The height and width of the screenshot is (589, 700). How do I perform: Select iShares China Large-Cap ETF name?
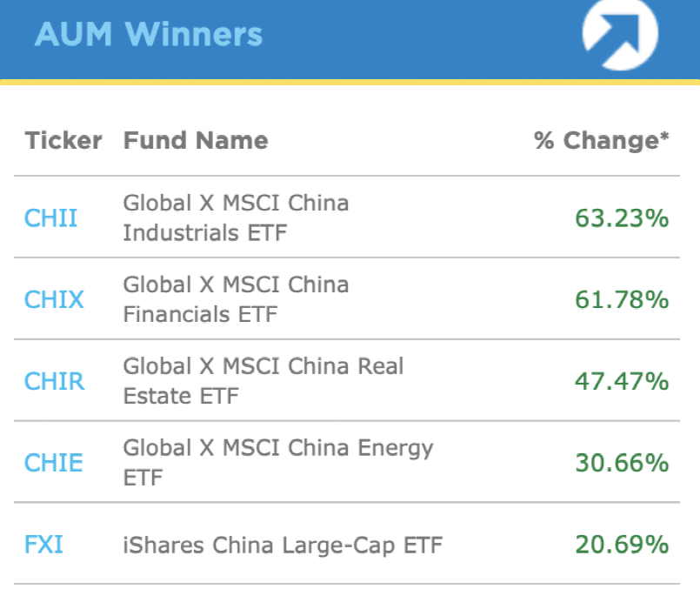(283, 545)
